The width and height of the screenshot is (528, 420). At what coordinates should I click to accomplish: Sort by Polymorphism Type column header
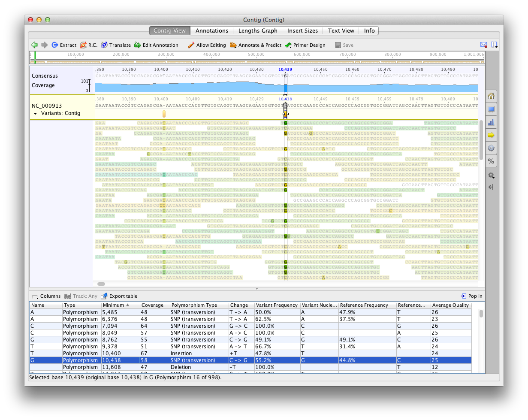click(199, 305)
